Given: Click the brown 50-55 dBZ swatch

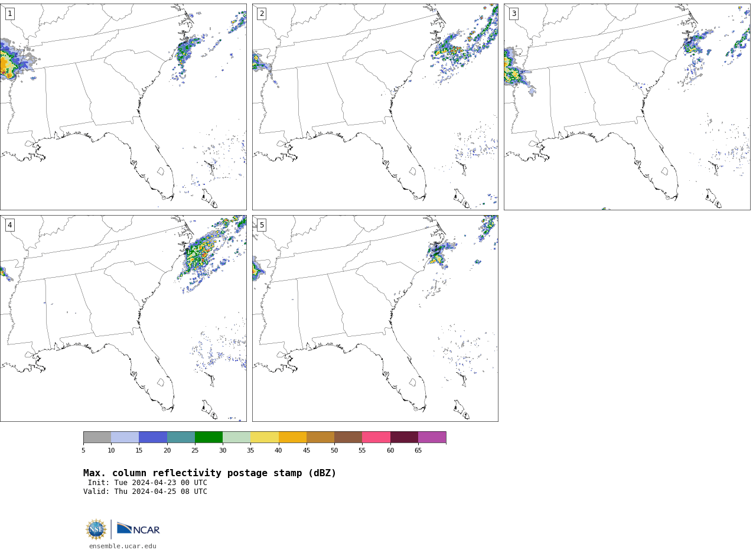Looking at the screenshot, I should point(348,437).
